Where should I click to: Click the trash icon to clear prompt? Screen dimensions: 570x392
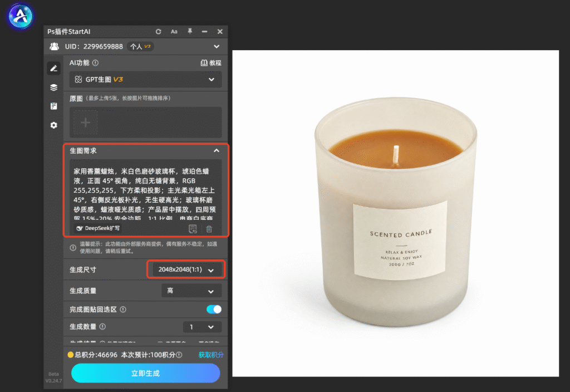point(209,229)
